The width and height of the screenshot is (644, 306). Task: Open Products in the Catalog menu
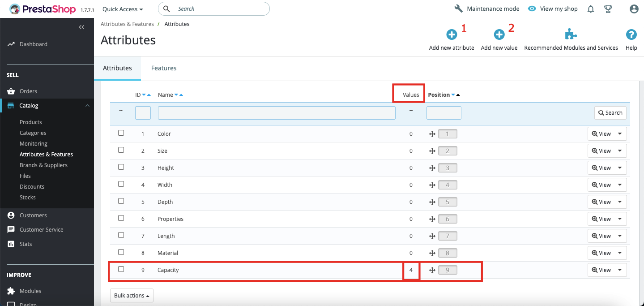pos(31,122)
